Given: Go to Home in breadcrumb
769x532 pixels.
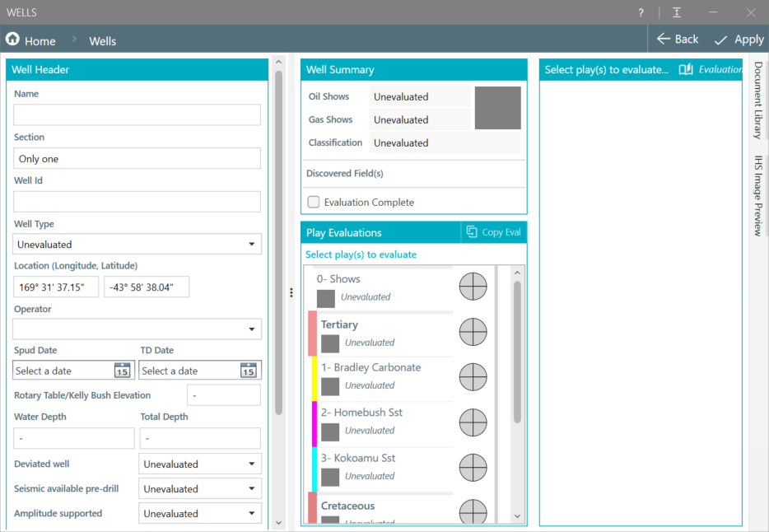Looking at the screenshot, I should [40, 41].
